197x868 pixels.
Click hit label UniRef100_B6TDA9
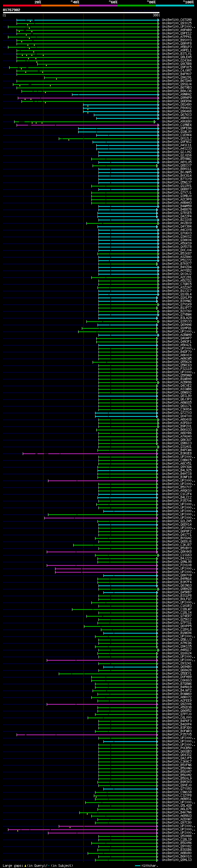coord(177,81)
